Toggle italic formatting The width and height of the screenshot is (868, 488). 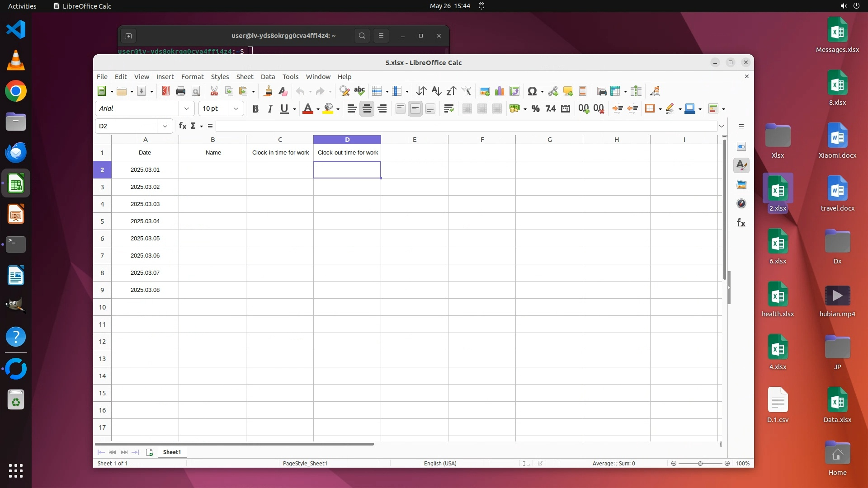click(x=270, y=108)
